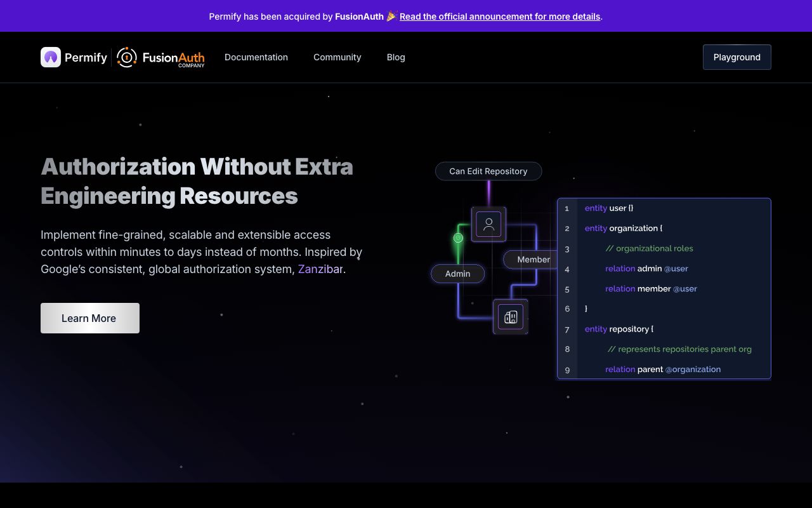
Task: Click line number 6 in code panel
Action: click(x=567, y=309)
